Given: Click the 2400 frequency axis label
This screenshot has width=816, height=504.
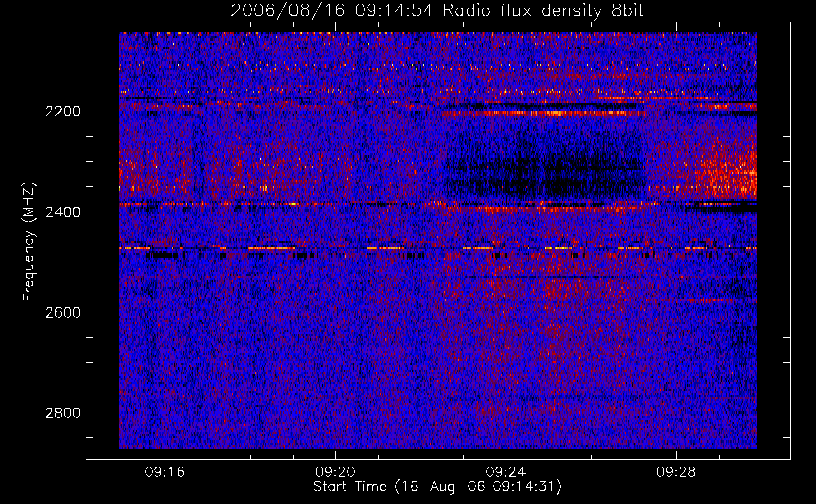Looking at the screenshot, I should click(63, 212).
